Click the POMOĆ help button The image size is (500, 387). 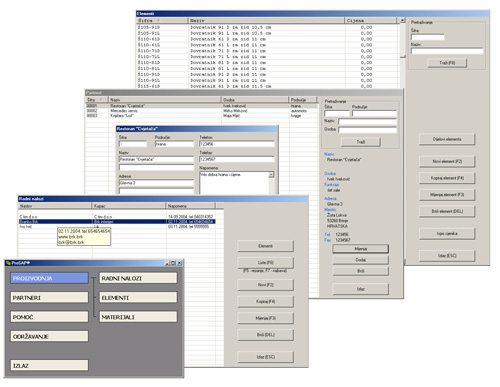tap(49, 317)
